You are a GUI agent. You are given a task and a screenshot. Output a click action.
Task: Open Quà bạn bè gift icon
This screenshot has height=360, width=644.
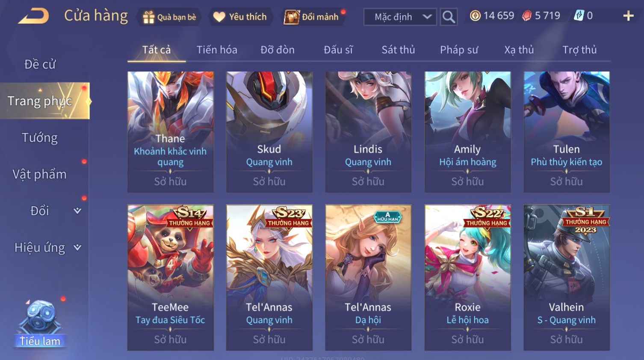click(x=148, y=17)
